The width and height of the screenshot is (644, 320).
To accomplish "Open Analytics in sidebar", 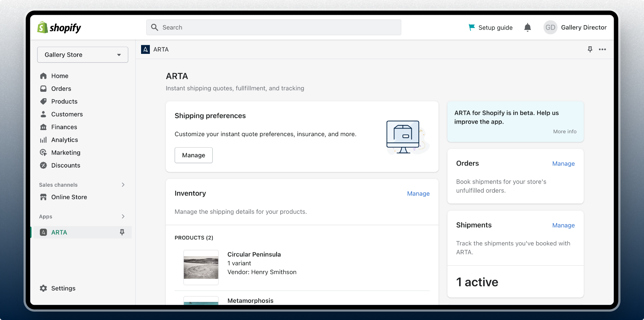I will (x=65, y=140).
